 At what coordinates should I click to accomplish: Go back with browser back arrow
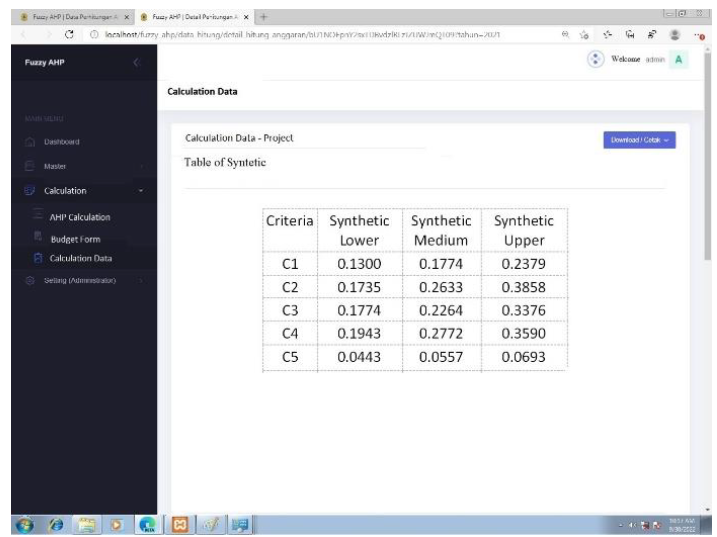tap(23, 34)
